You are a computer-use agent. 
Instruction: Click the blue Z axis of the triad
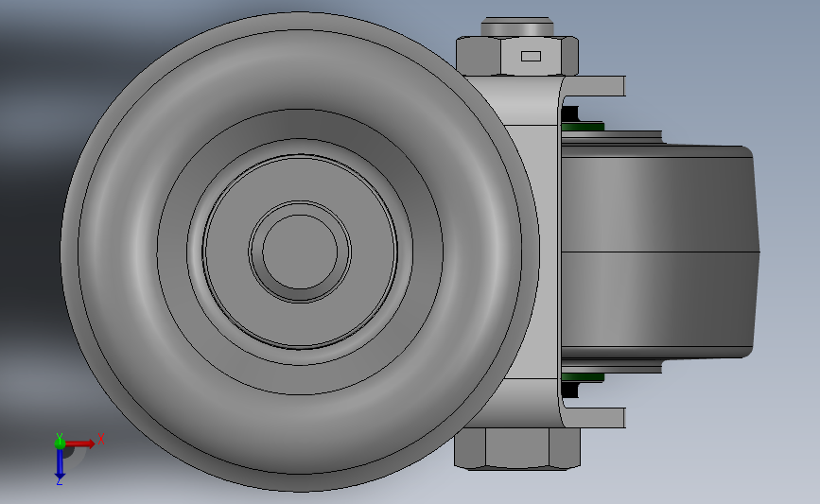click(60, 463)
